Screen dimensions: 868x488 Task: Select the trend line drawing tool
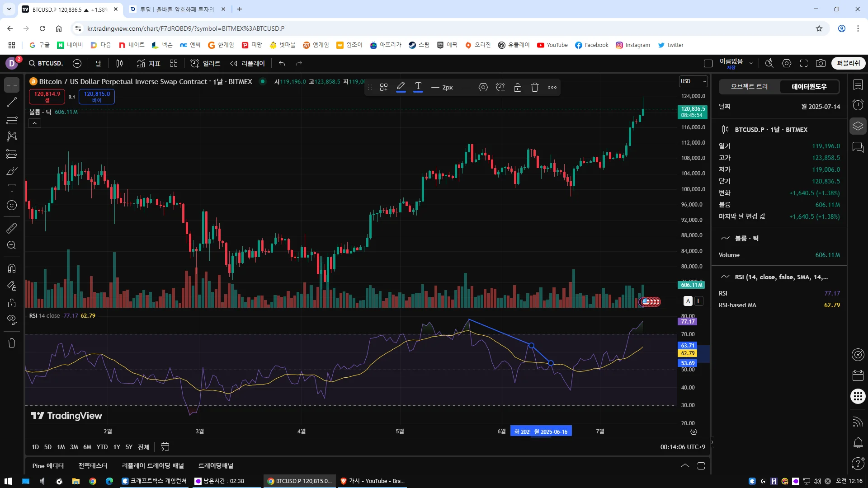point(12,102)
